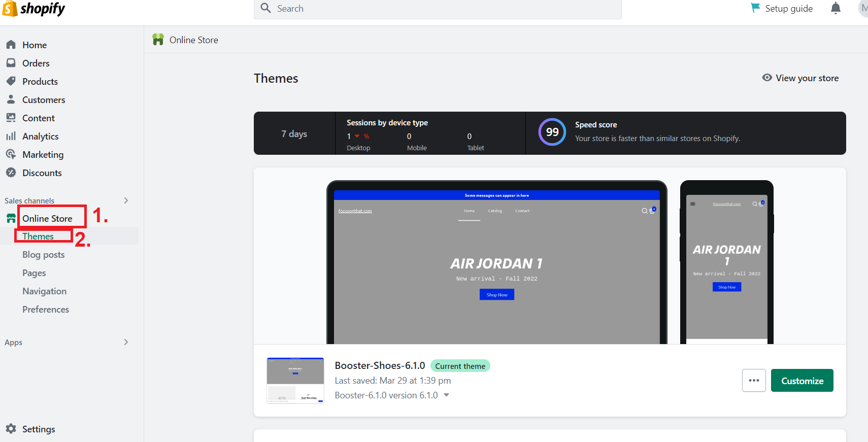Click Shop Now in mobile preview

[727, 287]
